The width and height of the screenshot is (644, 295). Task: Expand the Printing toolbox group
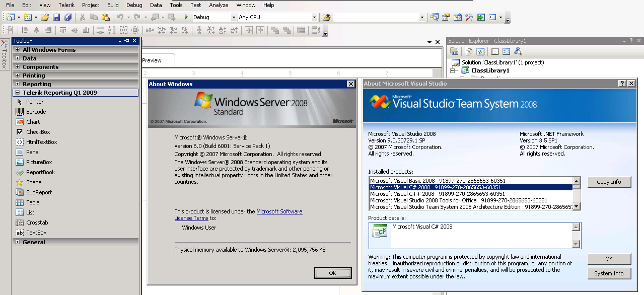pyautogui.click(x=18, y=76)
